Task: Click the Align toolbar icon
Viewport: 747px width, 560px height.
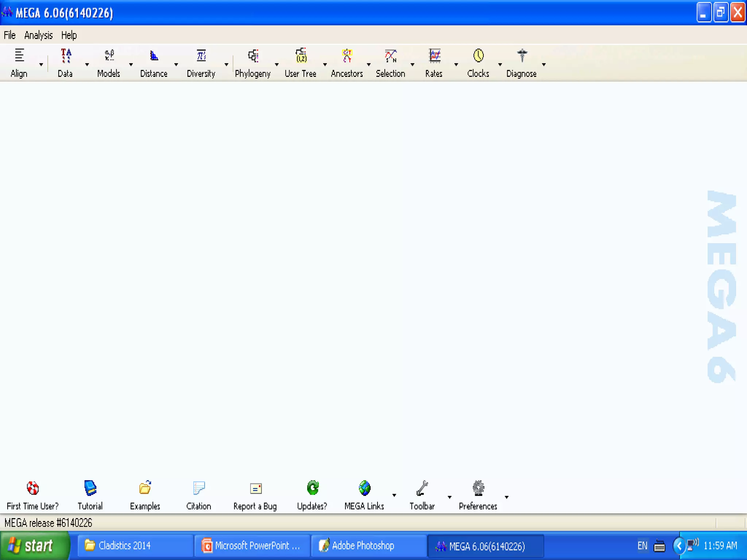Action: click(x=19, y=55)
